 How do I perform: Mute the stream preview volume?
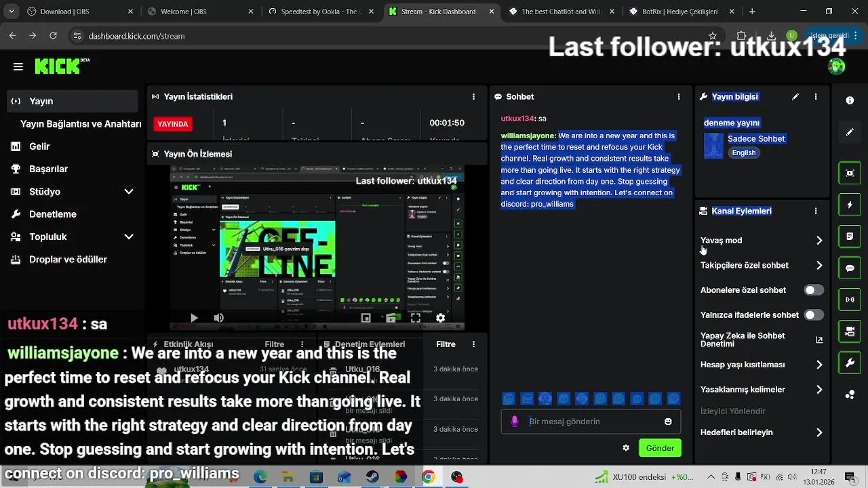coord(218,317)
